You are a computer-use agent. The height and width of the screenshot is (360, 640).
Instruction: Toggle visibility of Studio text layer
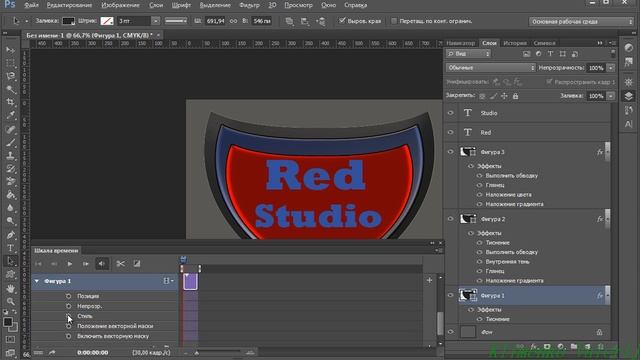[x=451, y=113]
